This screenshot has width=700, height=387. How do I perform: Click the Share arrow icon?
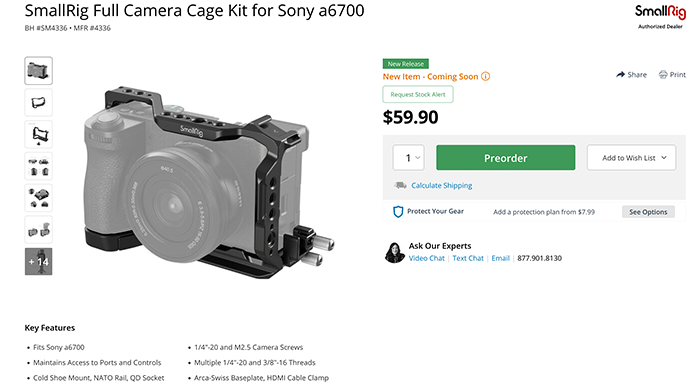click(x=620, y=75)
